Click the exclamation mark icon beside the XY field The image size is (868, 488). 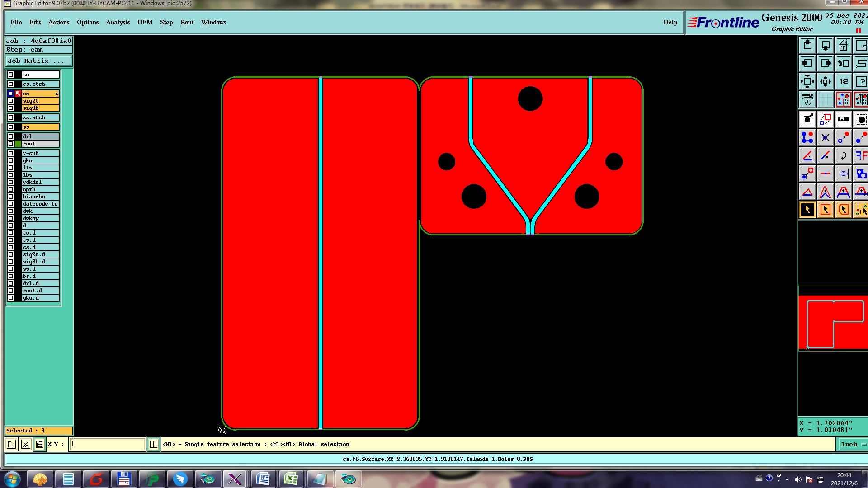coord(154,444)
